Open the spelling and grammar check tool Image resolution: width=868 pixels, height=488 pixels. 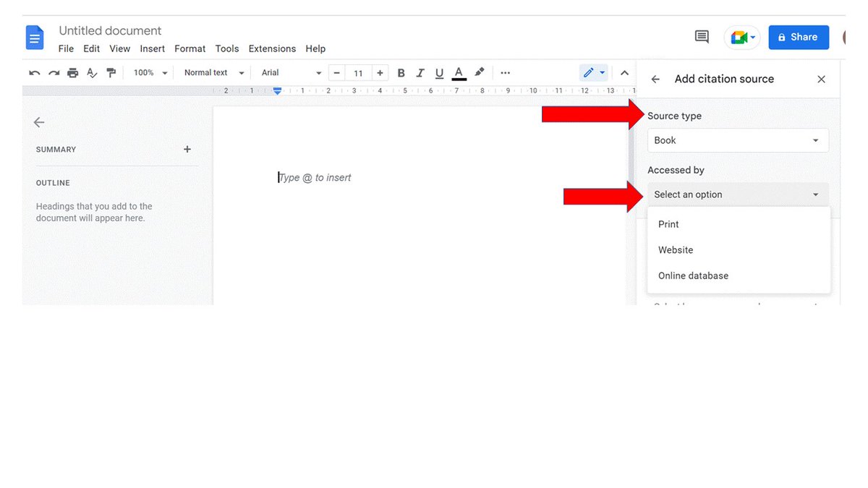[x=91, y=72]
